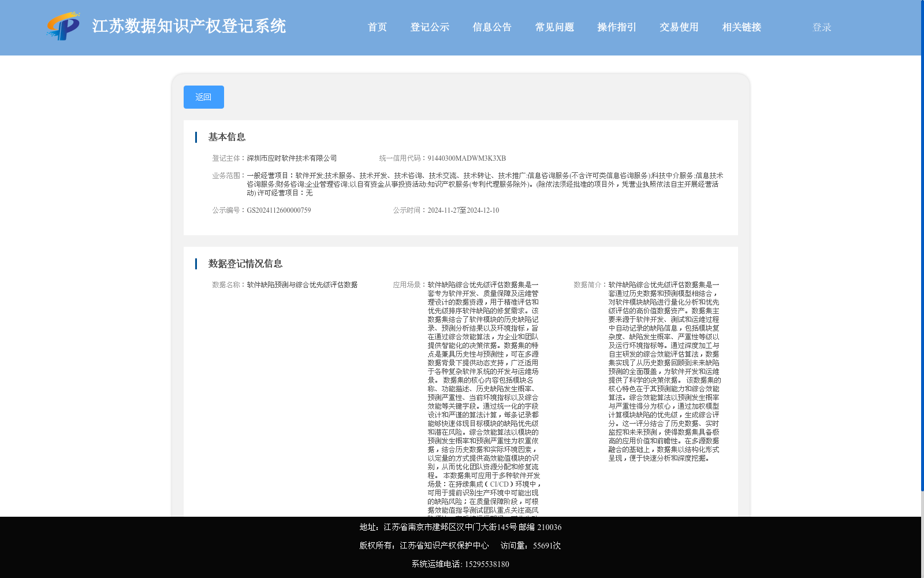Open 操作指引 in the navigation bar
Image resolution: width=924 pixels, height=578 pixels.
pyautogui.click(x=617, y=27)
